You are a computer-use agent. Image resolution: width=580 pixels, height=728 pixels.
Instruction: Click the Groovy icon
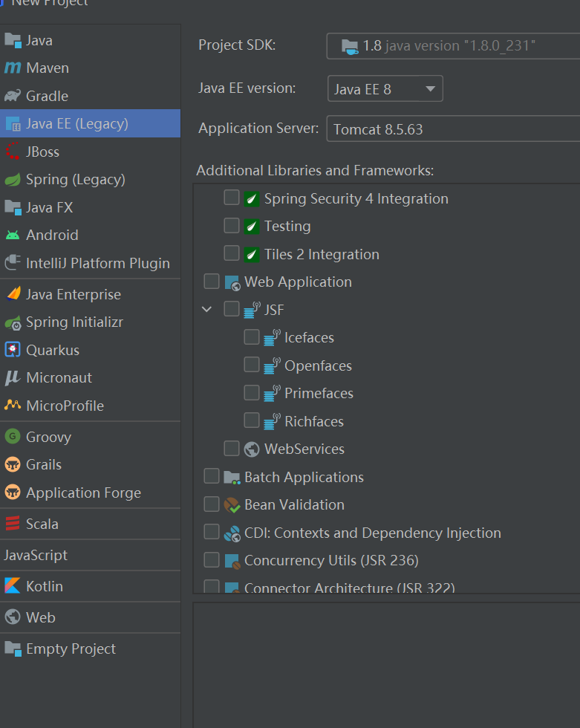click(12, 437)
